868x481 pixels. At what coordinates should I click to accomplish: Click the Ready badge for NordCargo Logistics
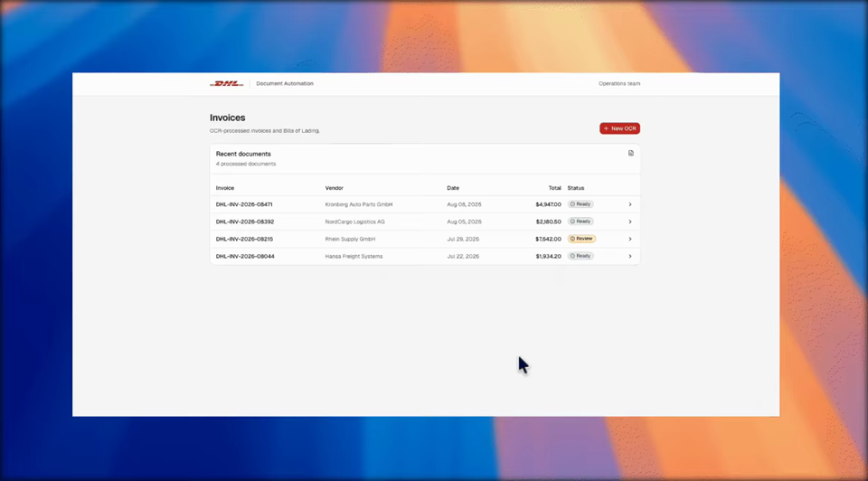click(x=580, y=222)
